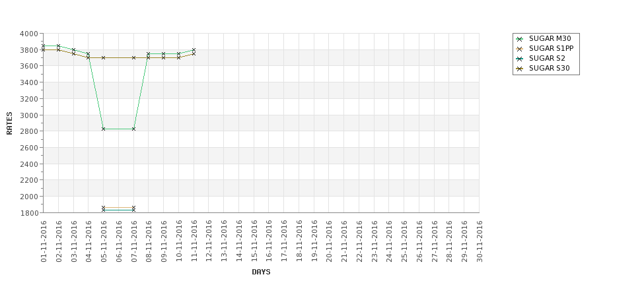This screenshot has width=644, height=283.
Task: Click S30 data point at 3700 on 05-11-2016
Action: click(104, 58)
